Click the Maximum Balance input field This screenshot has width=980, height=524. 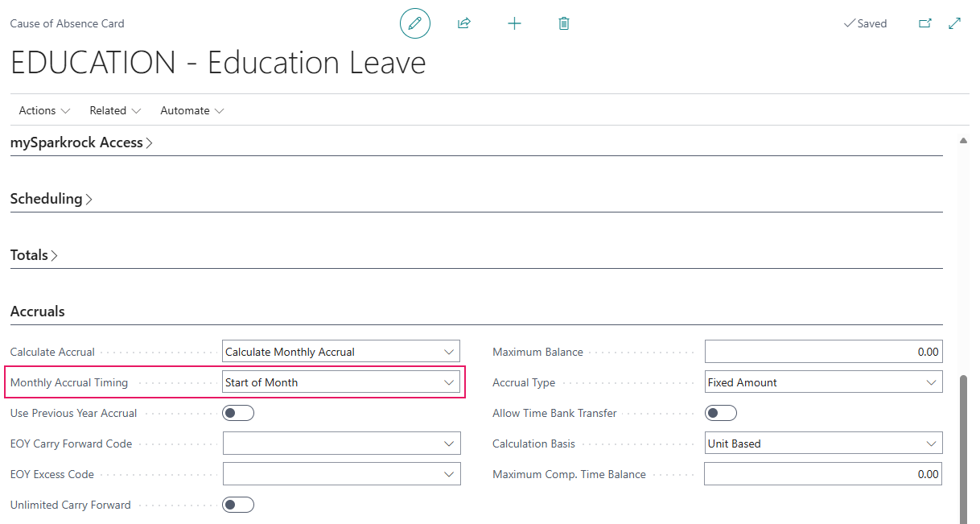[x=823, y=352]
